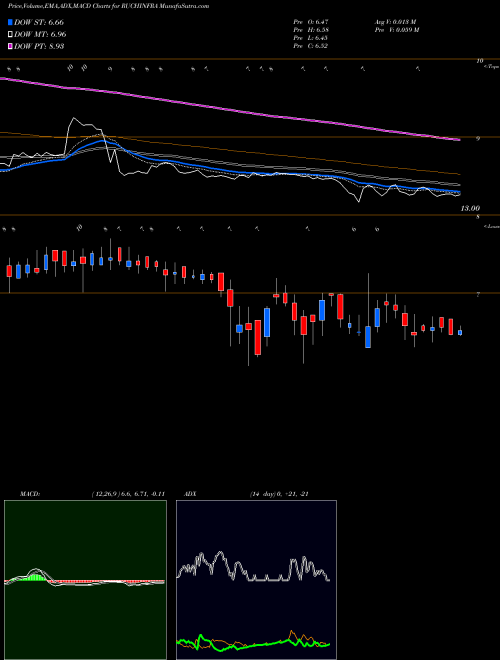Click the '<-Lows' marker label

(x=491, y=226)
